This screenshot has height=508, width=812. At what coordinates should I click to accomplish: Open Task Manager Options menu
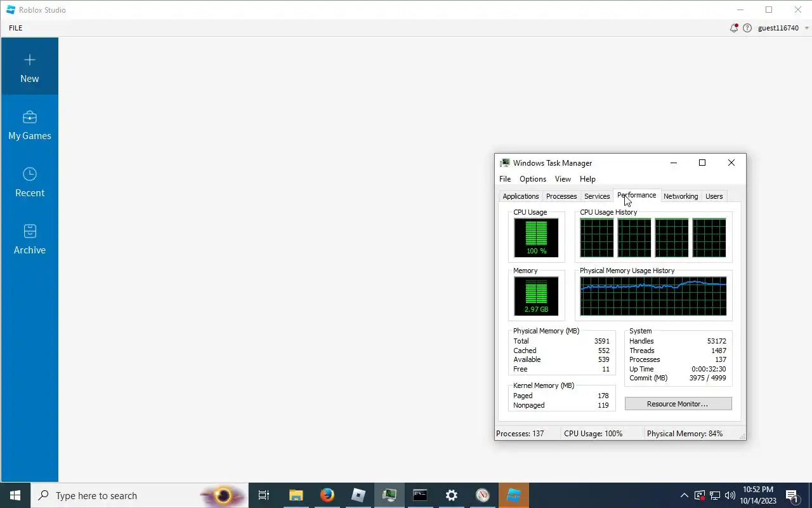click(x=533, y=179)
